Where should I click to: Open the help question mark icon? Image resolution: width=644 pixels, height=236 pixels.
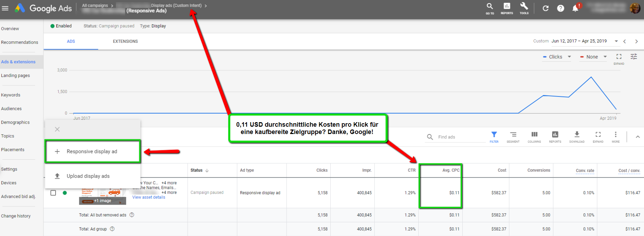click(x=560, y=8)
